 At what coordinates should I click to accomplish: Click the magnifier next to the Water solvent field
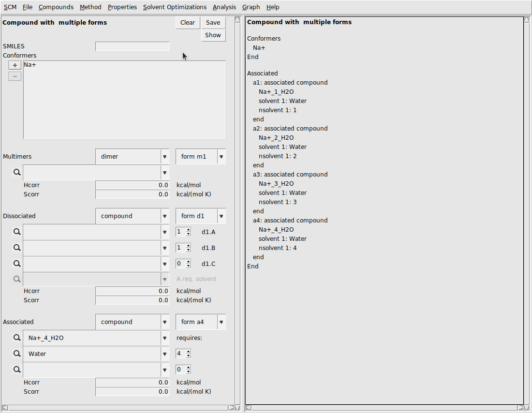16,354
